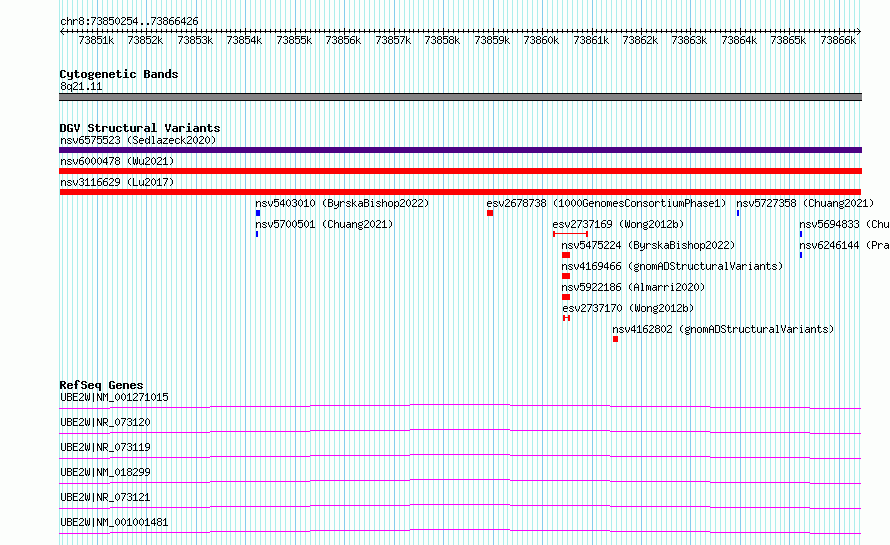Click red interval glyph under esv2737169
This screenshot has height=545, width=890.
tap(570, 234)
